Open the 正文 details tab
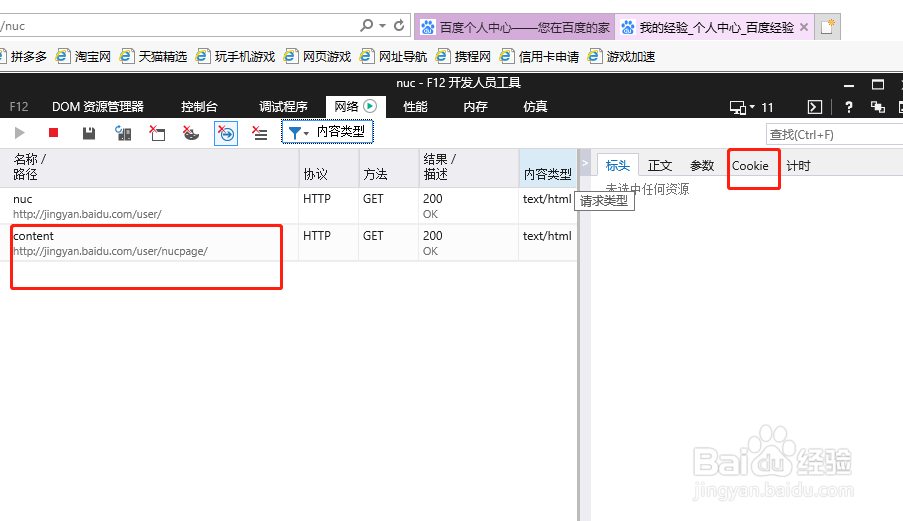Viewport: 903px width, 521px height. click(x=660, y=166)
